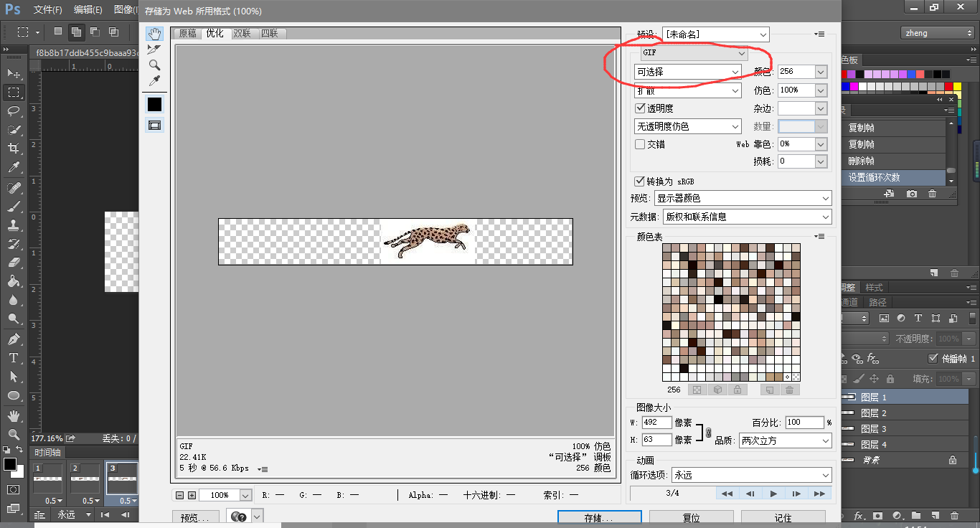Select the Slice Select tool
980x528 pixels.
pyautogui.click(x=154, y=49)
